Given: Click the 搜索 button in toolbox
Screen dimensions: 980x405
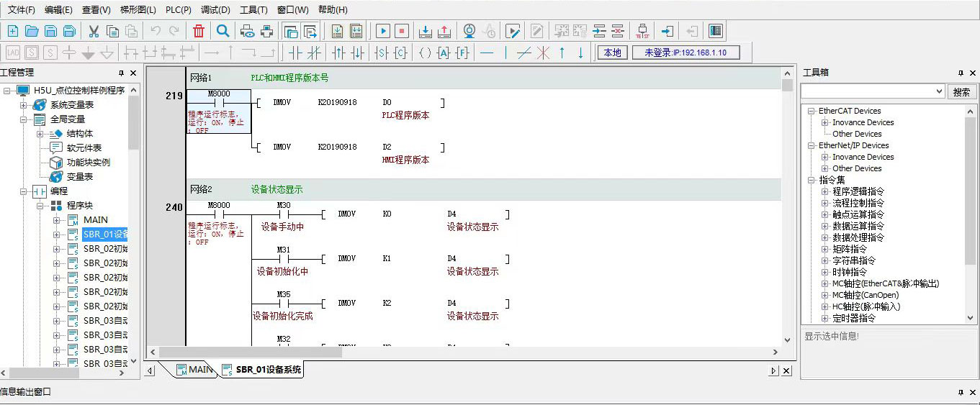Looking at the screenshot, I should (961, 92).
